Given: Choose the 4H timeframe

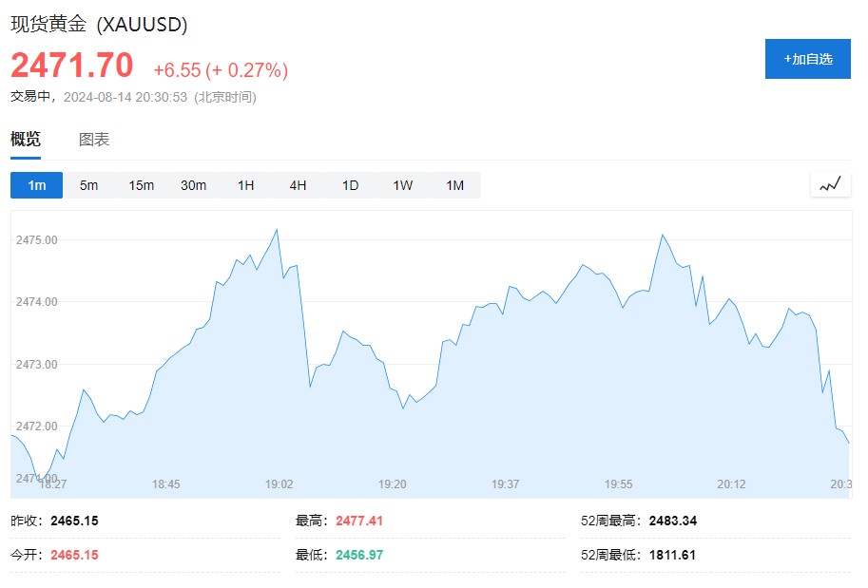Looking at the screenshot, I should pos(298,185).
